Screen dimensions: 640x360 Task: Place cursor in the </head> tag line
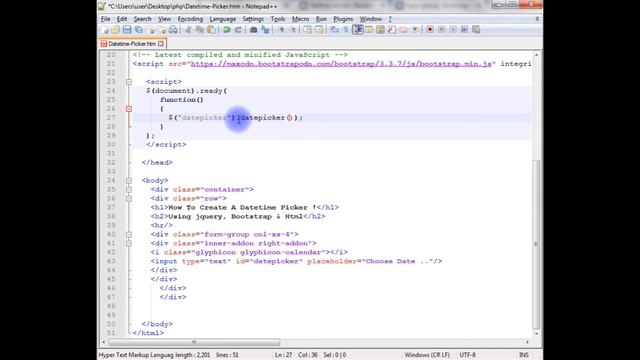click(x=157, y=162)
